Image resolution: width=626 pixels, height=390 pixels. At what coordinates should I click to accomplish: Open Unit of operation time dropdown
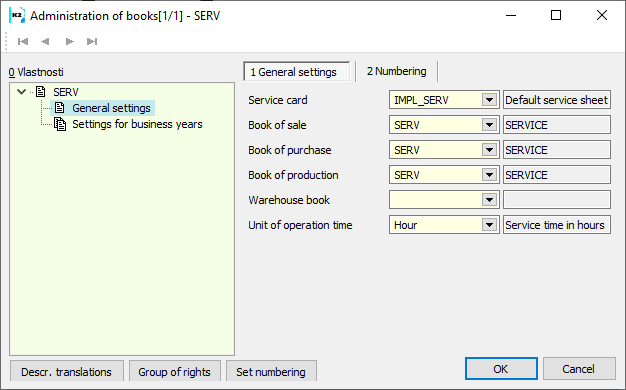pos(489,225)
